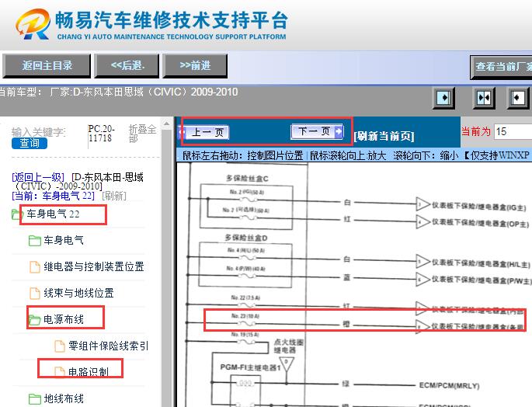Click connector triangle beside 仪表板下保险/继电器盒(IG主)

coord(422,204)
